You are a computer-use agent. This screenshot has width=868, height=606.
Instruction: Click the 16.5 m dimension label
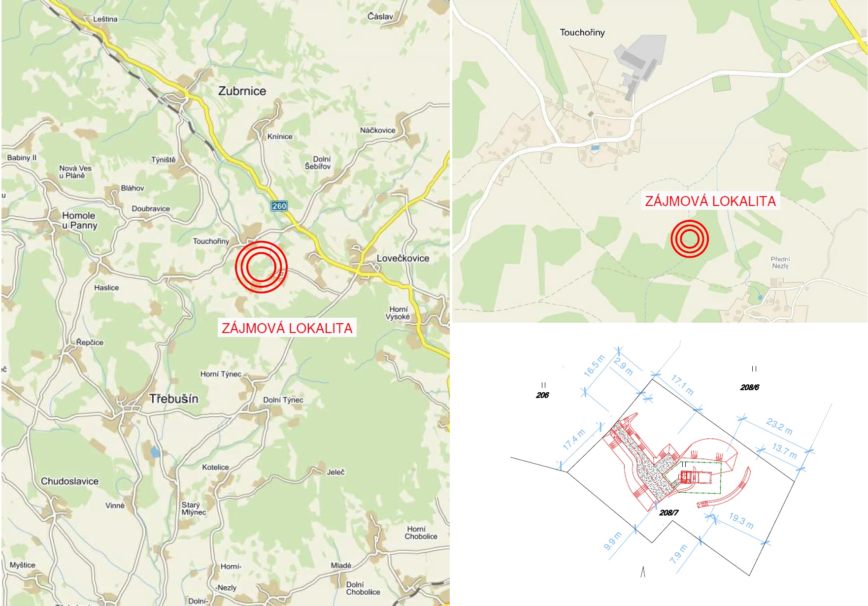594,366
